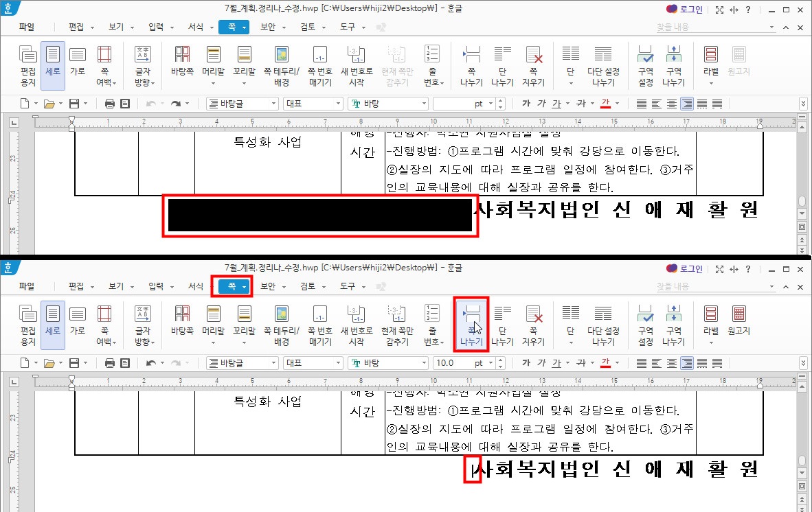Expand 라벨 dropdown arrow in lower window

tap(711, 342)
